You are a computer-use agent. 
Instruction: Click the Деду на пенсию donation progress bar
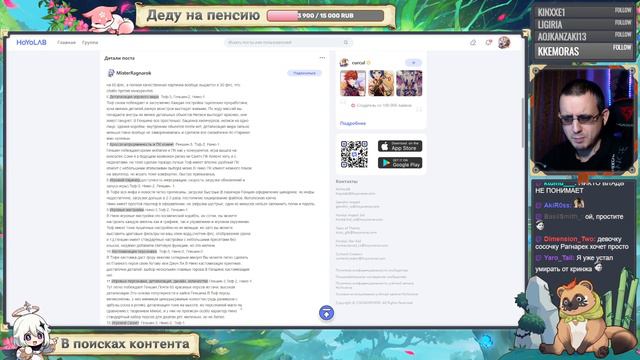click(x=325, y=16)
